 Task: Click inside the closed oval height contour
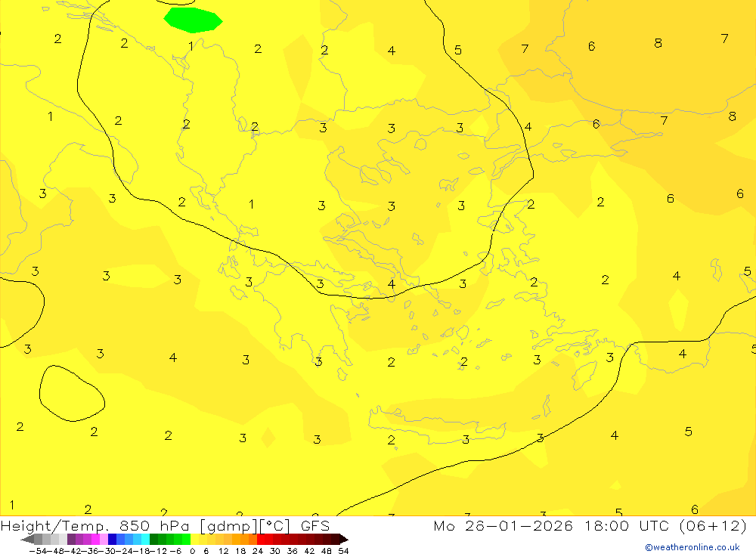71,394
